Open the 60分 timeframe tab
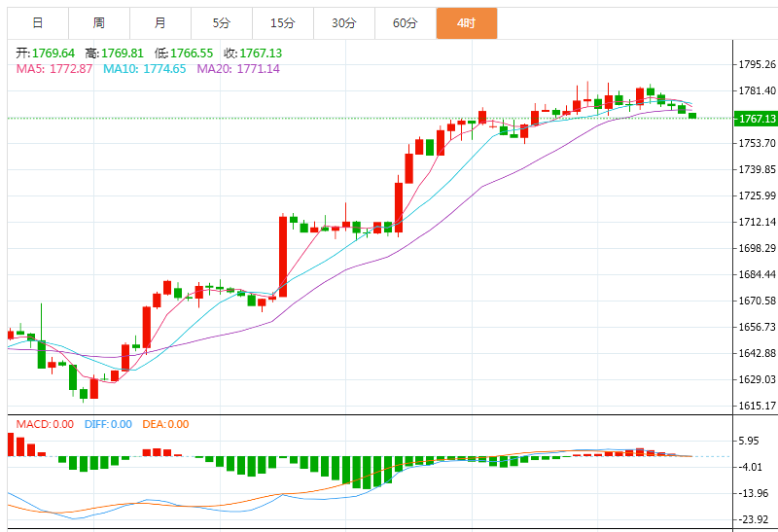 click(405, 22)
